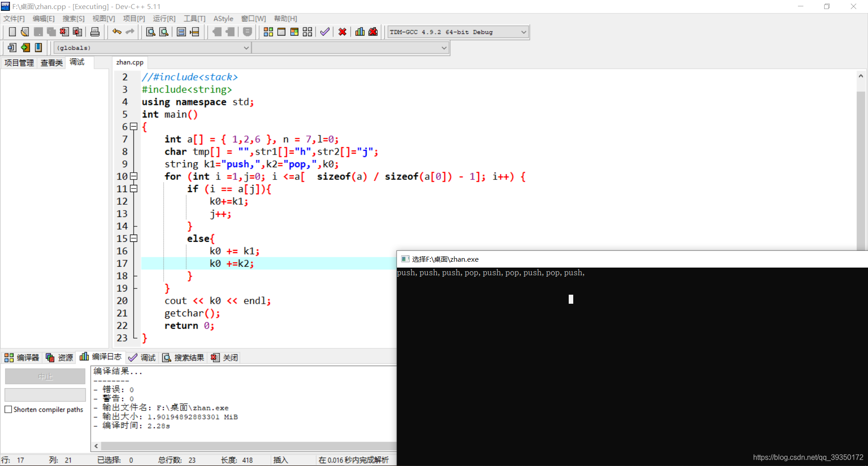The height and width of the screenshot is (466, 868).
Task: Open the 项目[P] menu
Action: pos(134,19)
